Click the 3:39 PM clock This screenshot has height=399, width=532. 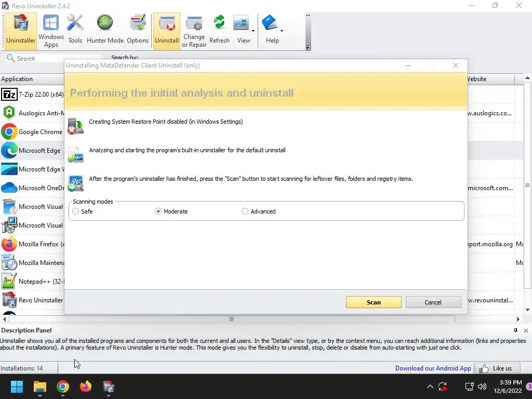510,382
